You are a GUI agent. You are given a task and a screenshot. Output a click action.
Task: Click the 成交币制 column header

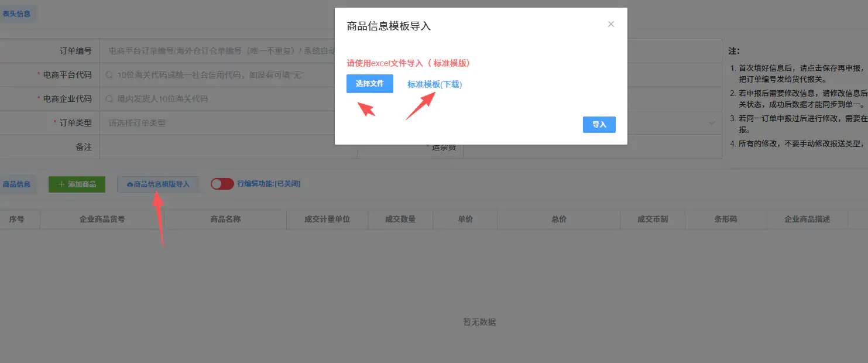[651, 219]
